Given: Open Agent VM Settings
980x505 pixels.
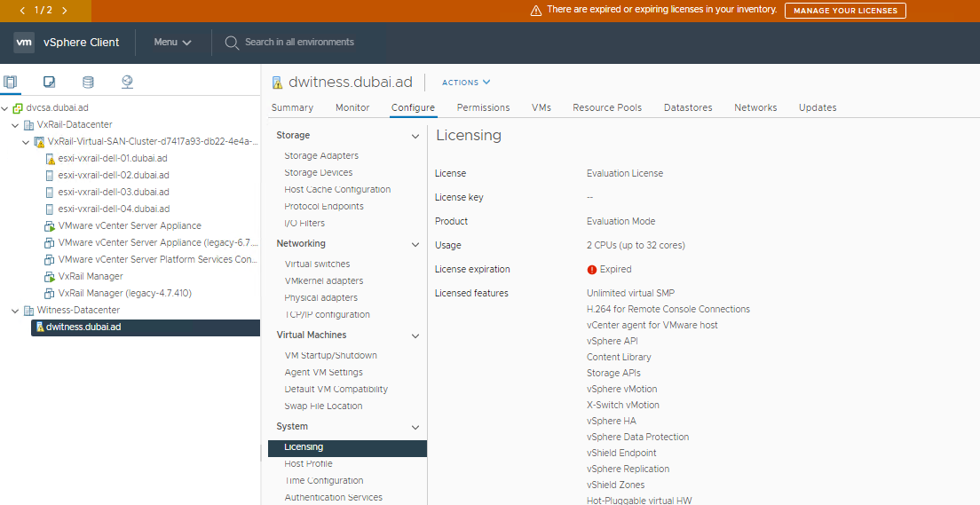Looking at the screenshot, I should click(323, 372).
